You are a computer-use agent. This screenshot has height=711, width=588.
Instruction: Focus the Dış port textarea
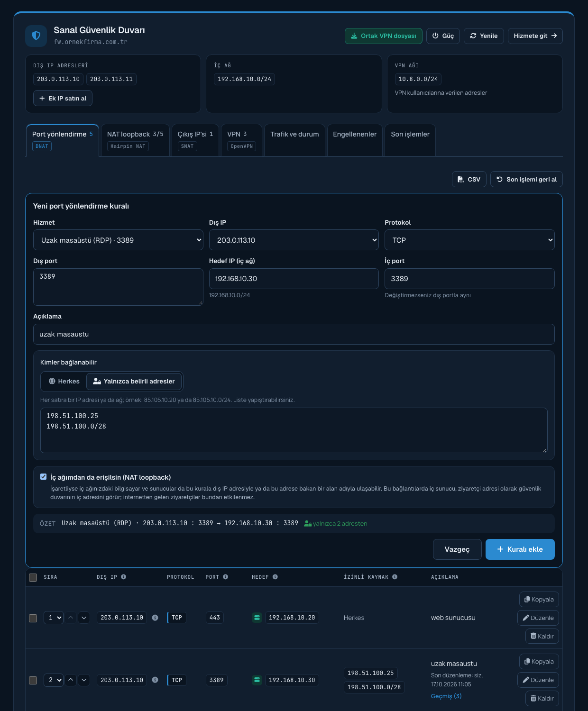click(118, 287)
